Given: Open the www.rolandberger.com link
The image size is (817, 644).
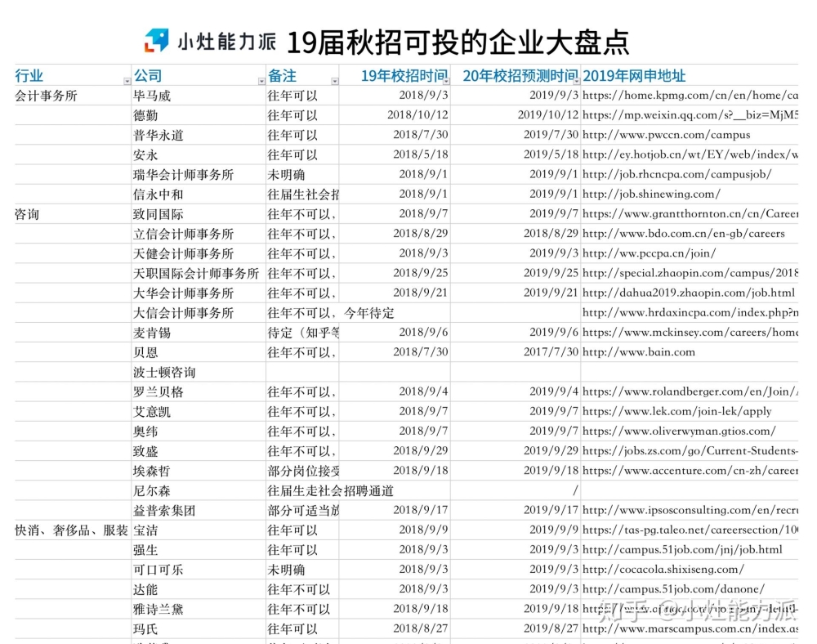Looking at the screenshot, I should [x=690, y=392].
